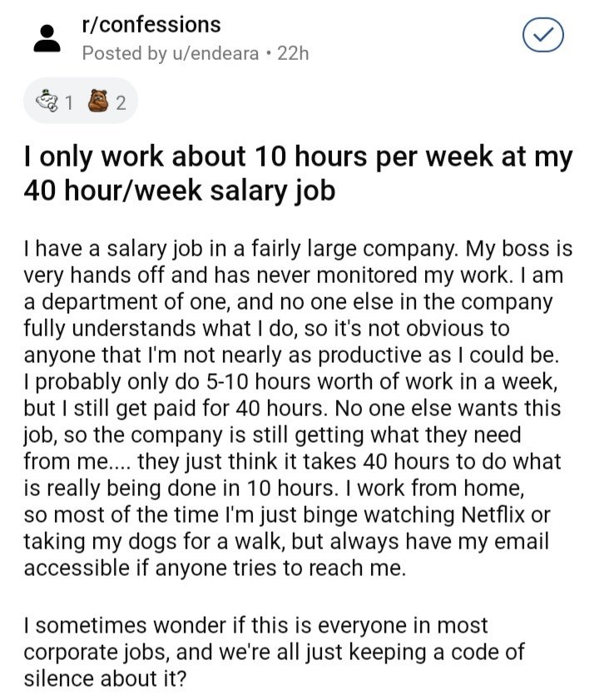Click the 'corporate jobs' phrase in the last paragraph
Viewport: 599px width, 700px height.
pyautogui.click(x=97, y=653)
